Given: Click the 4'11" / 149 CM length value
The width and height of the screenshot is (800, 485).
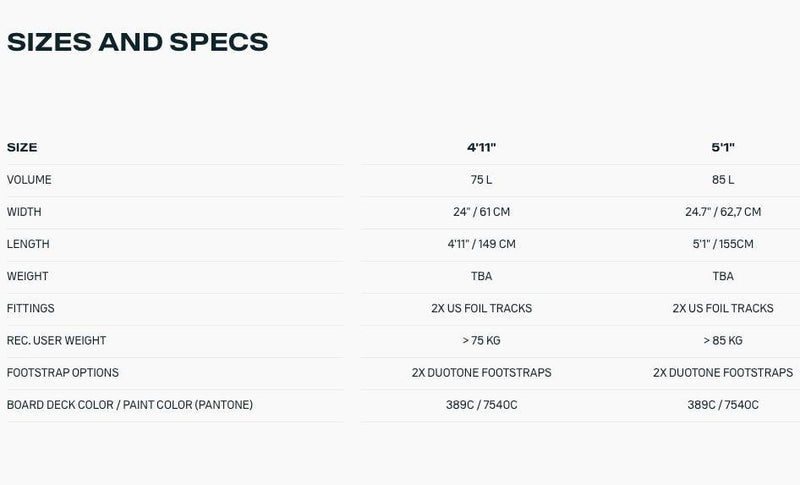Looking at the screenshot, I should (x=481, y=244).
